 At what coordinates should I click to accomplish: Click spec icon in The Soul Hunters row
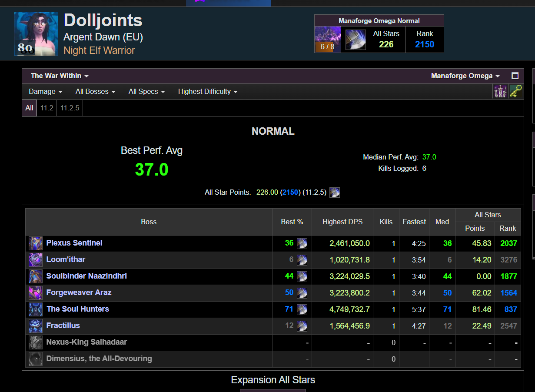[302, 309]
